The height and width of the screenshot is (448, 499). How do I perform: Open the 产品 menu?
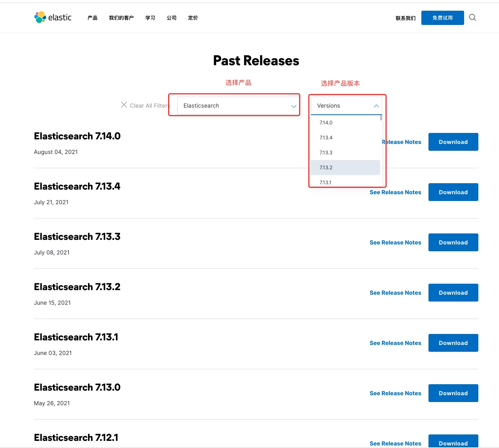[x=93, y=18]
